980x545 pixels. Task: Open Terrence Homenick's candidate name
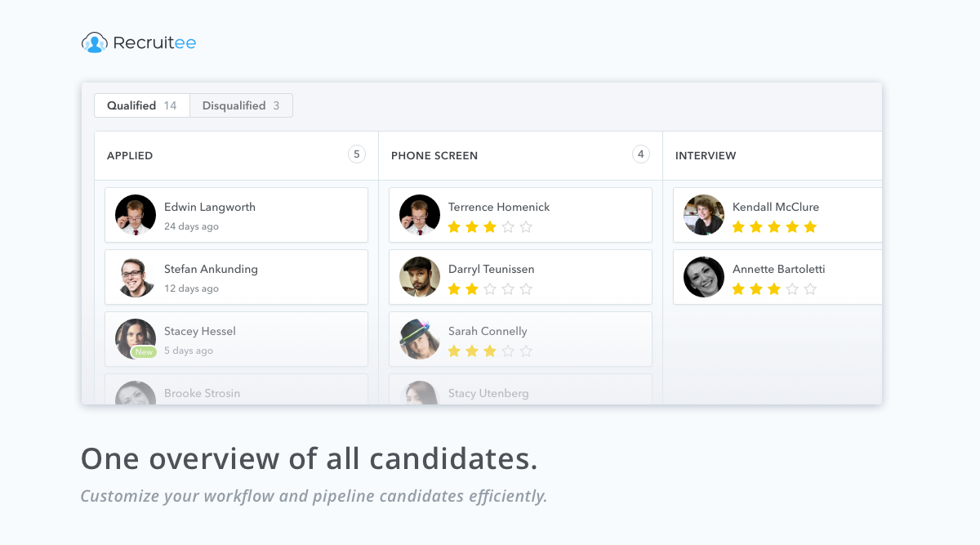(x=499, y=207)
